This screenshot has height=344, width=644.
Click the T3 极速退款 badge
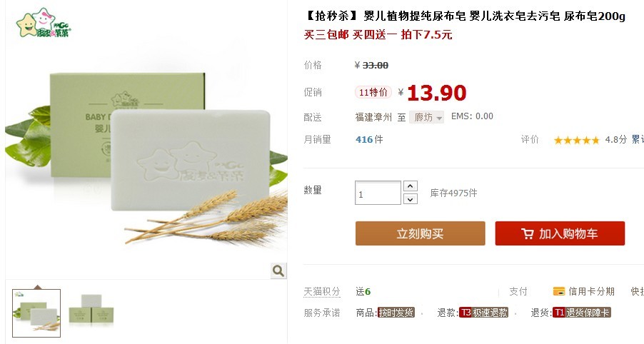point(483,313)
